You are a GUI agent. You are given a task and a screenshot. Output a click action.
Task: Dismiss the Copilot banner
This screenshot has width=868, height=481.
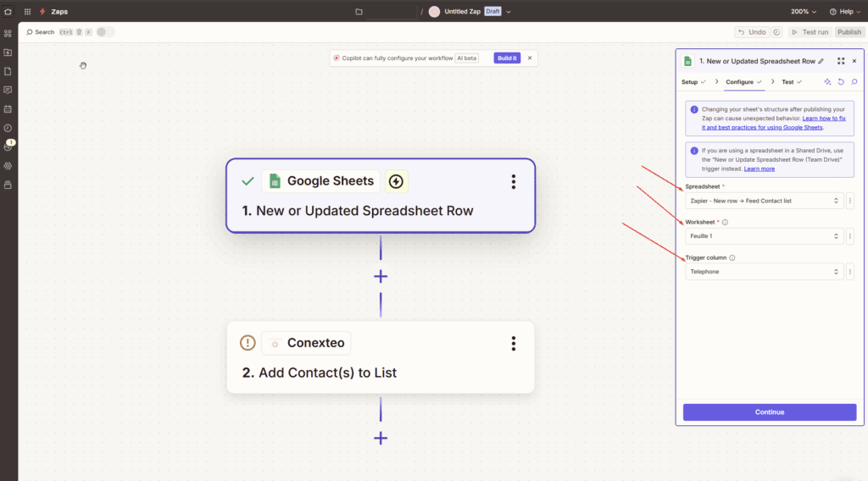coord(530,58)
